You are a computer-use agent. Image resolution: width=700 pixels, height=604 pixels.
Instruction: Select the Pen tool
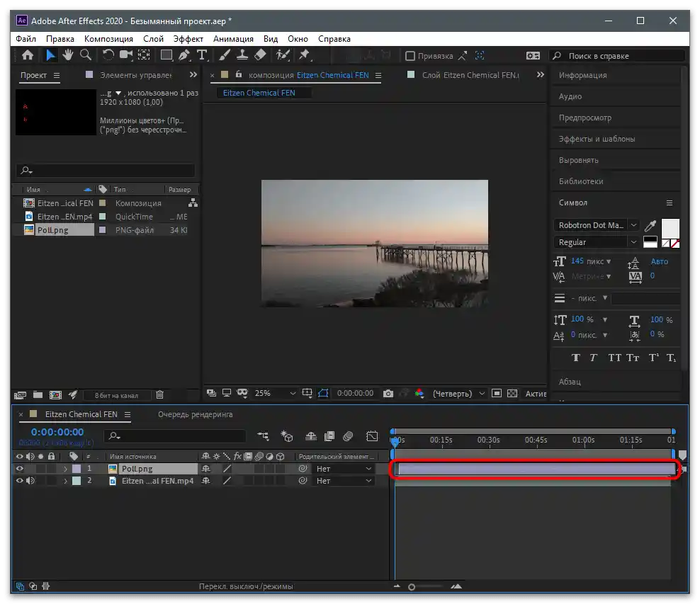point(184,55)
